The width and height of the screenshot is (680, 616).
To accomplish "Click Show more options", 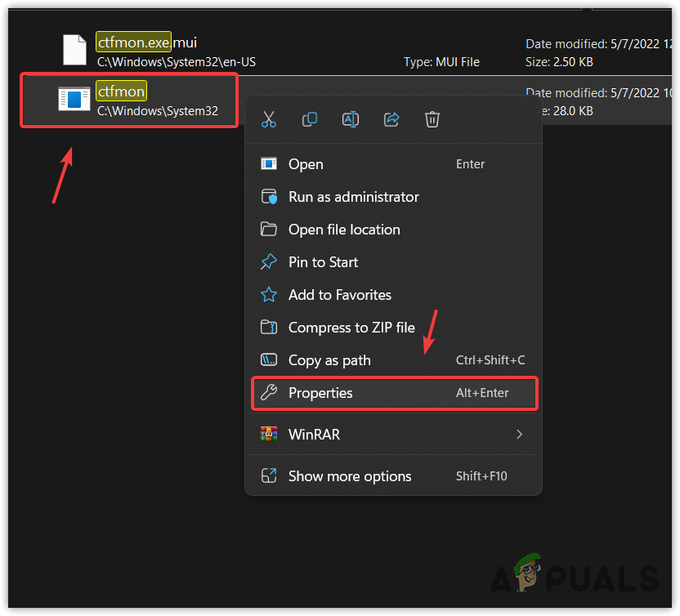I will (350, 476).
